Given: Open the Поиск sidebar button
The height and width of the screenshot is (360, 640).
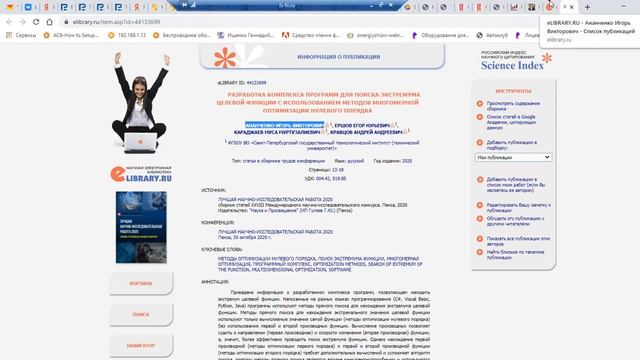Looking at the screenshot, I should tap(141, 315).
